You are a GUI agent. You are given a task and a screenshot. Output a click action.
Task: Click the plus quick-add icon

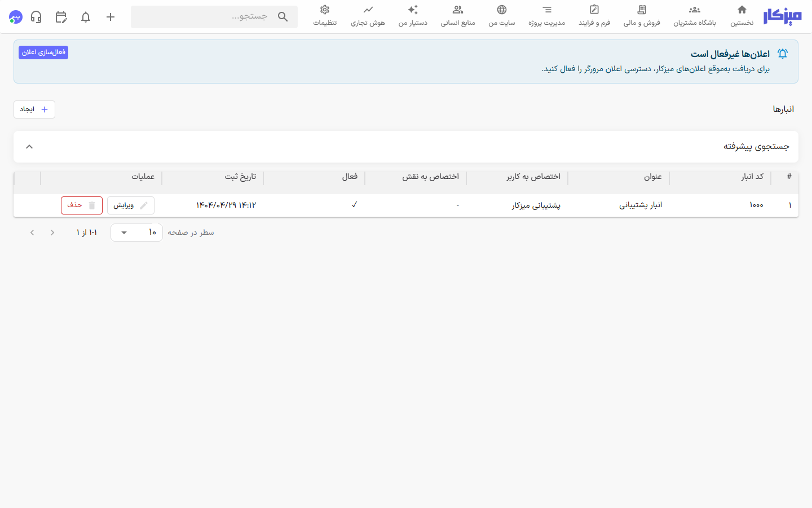pos(111,17)
